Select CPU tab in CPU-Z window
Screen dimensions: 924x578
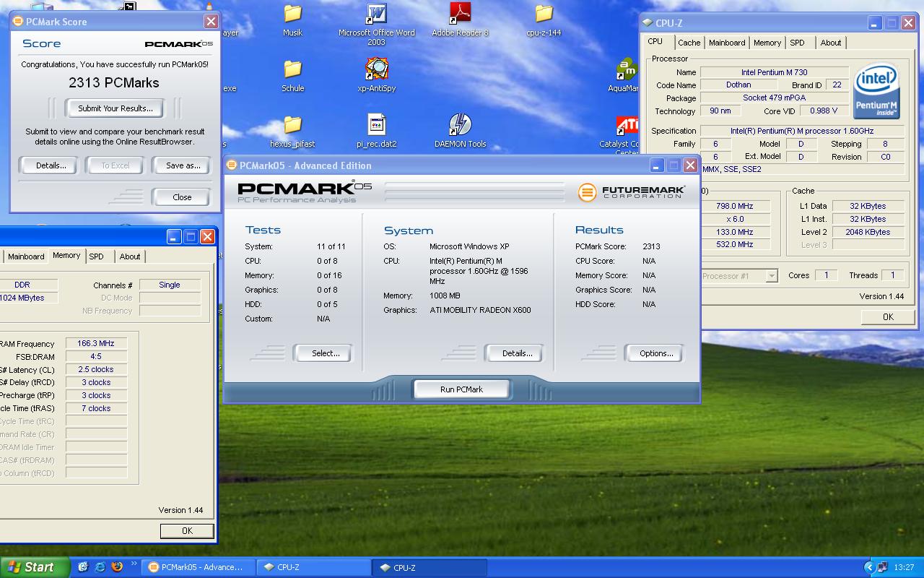pyautogui.click(x=655, y=42)
